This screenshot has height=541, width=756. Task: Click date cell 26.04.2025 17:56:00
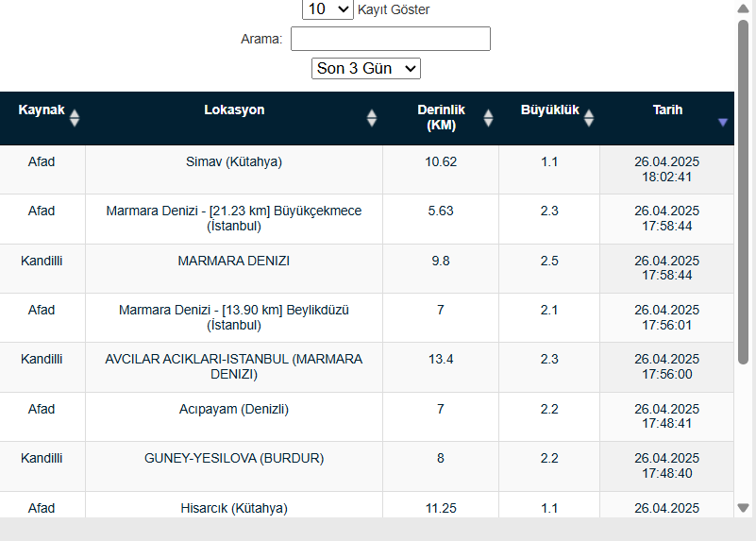click(x=666, y=367)
